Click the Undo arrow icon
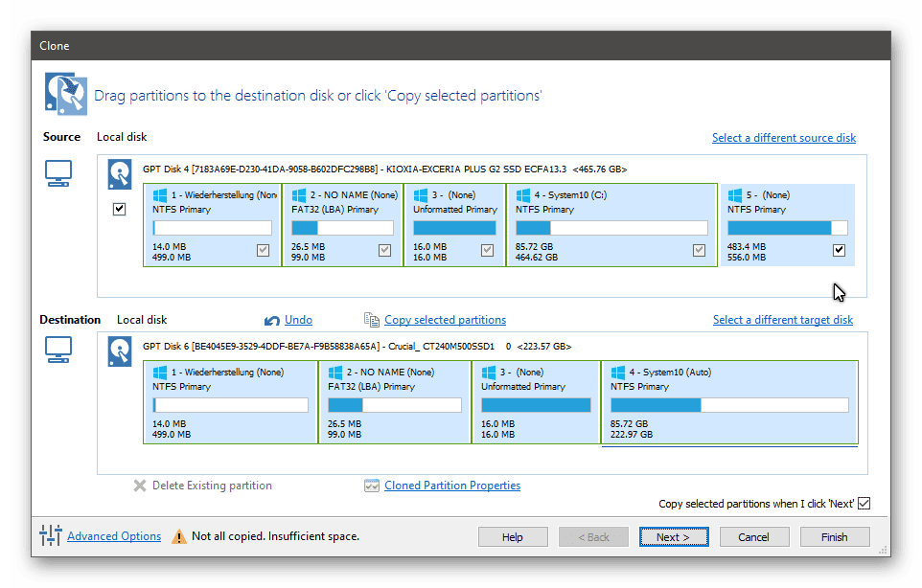Image resolution: width=922 pixels, height=588 pixels. click(271, 320)
